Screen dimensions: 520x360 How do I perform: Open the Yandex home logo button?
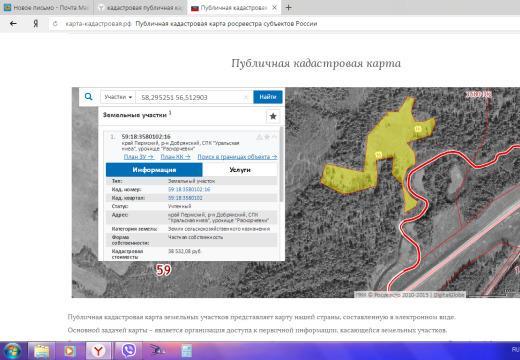pos(36,24)
